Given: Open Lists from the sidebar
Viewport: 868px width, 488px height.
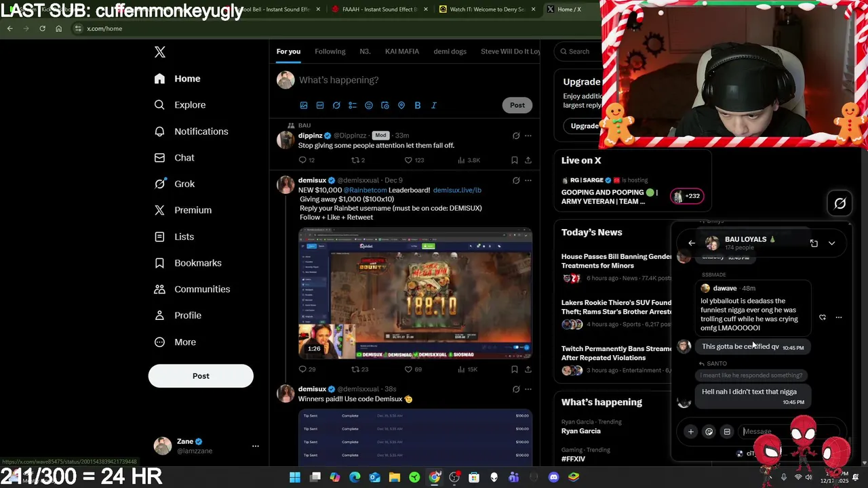Looking at the screenshot, I should [174, 237].
